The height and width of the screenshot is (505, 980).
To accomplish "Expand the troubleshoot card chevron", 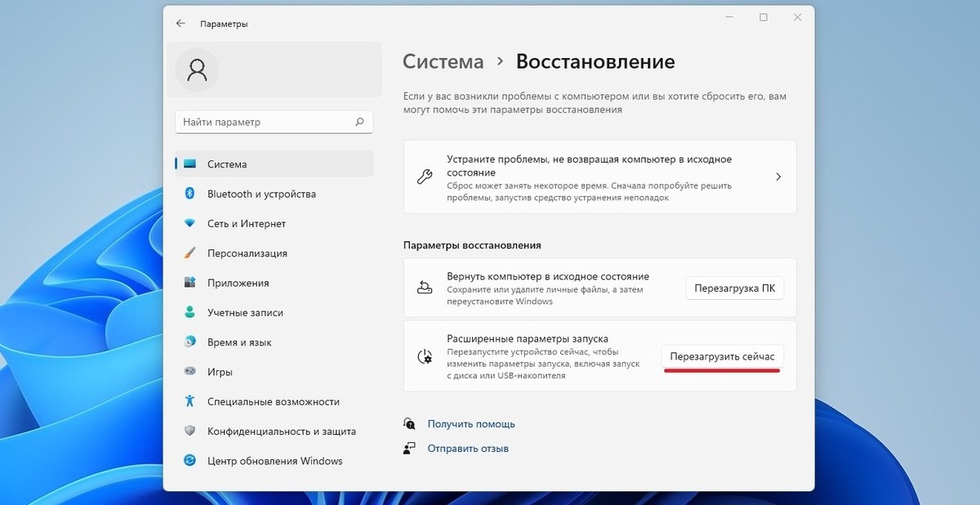I will tap(778, 177).
